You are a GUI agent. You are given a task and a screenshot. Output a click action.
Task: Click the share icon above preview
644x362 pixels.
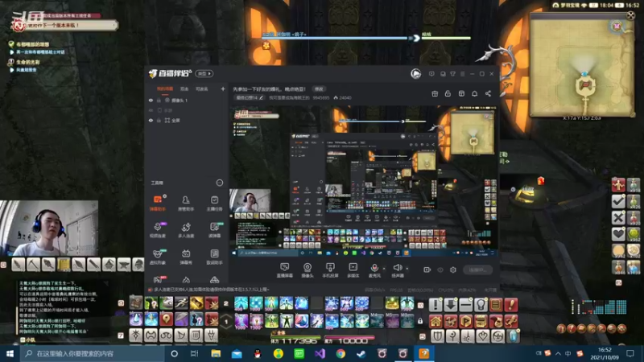[x=488, y=93]
